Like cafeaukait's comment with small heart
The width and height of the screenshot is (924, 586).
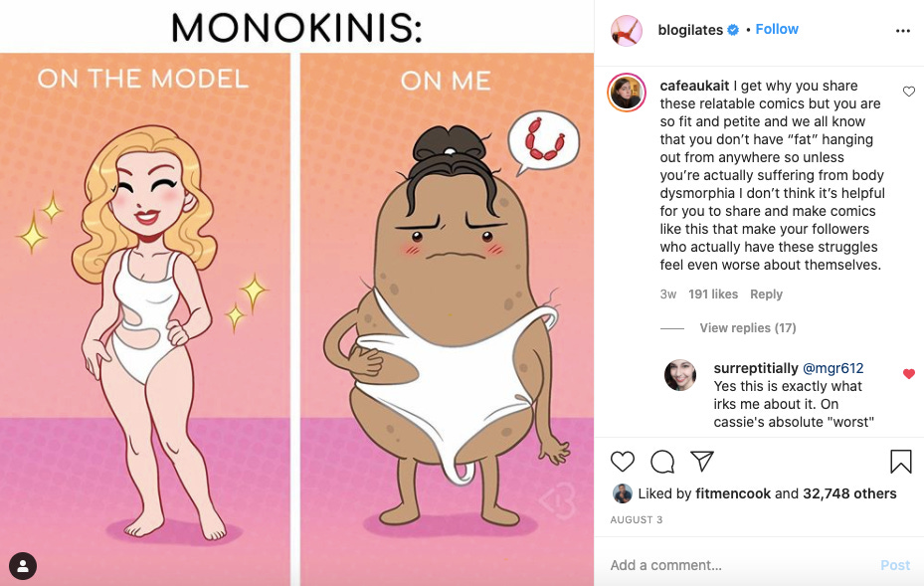tap(909, 92)
